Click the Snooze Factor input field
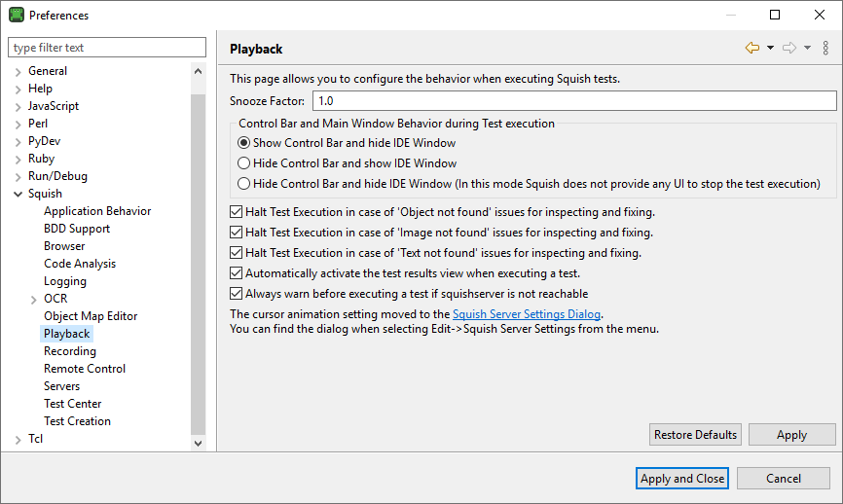The image size is (843, 504). (x=574, y=101)
